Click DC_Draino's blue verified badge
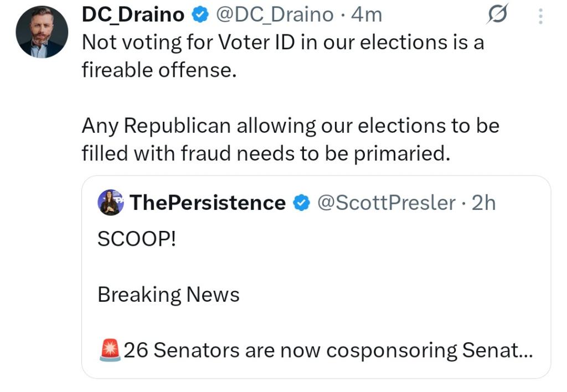Screen dimensions: 567x392 point(199,16)
